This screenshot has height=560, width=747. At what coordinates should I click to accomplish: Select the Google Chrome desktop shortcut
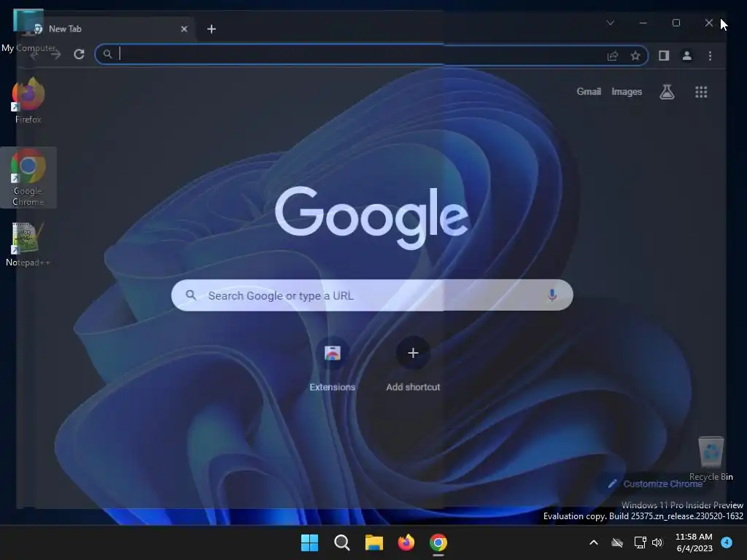(x=28, y=177)
